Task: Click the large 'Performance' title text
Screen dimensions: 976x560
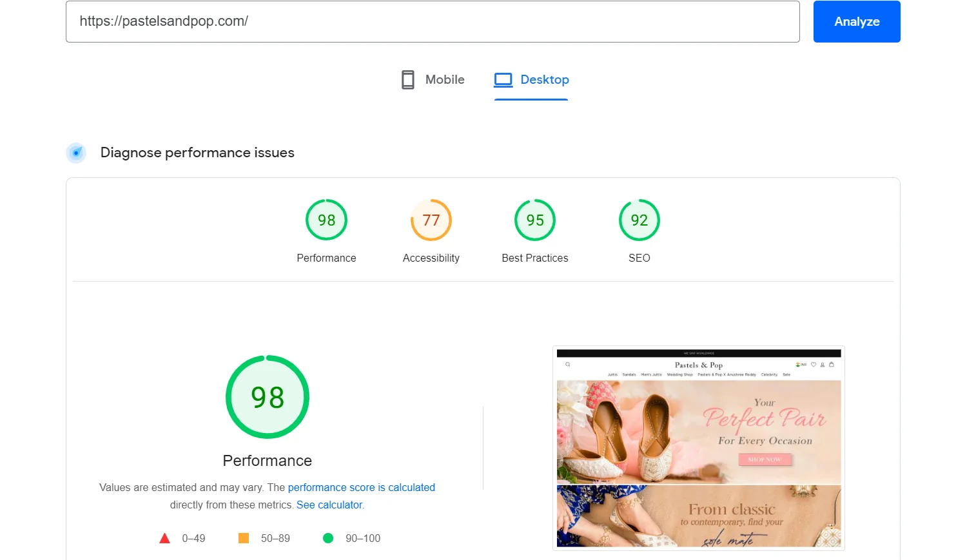Action: tap(268, 461)
